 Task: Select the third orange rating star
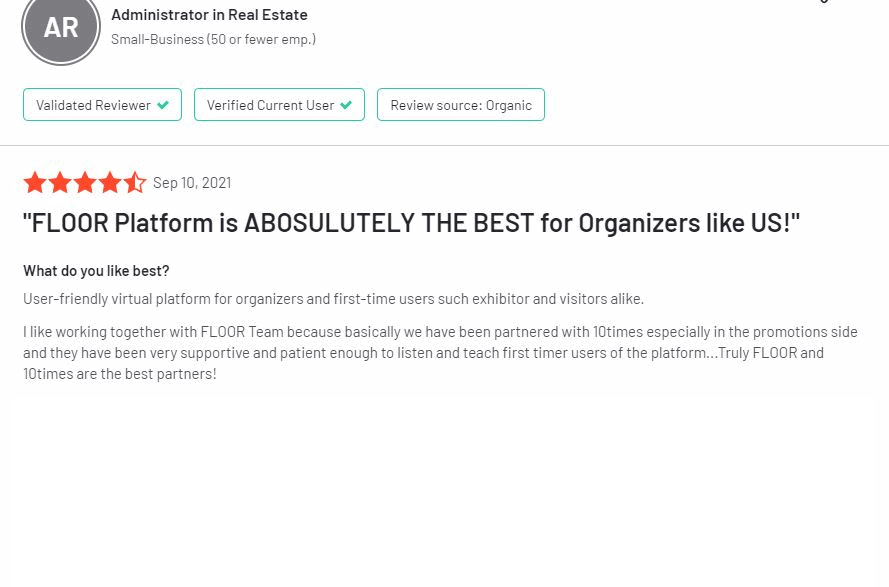click(x=84, y=183)
